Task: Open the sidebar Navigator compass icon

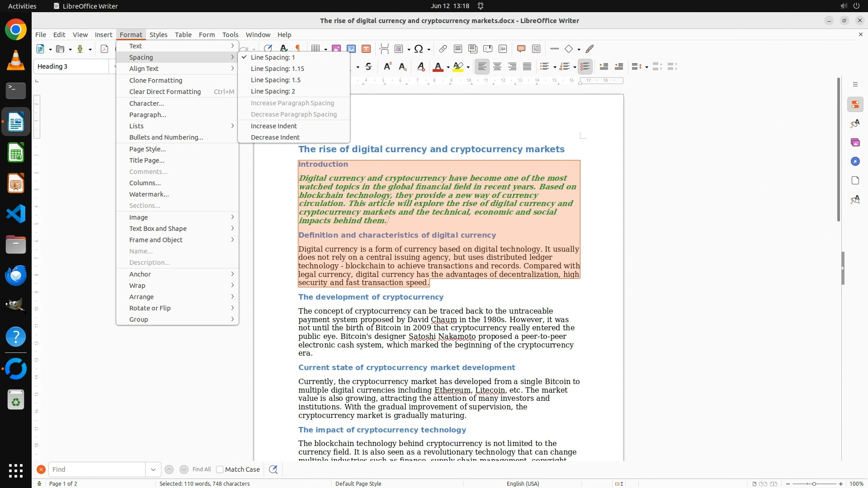Action: coord(855,161)
